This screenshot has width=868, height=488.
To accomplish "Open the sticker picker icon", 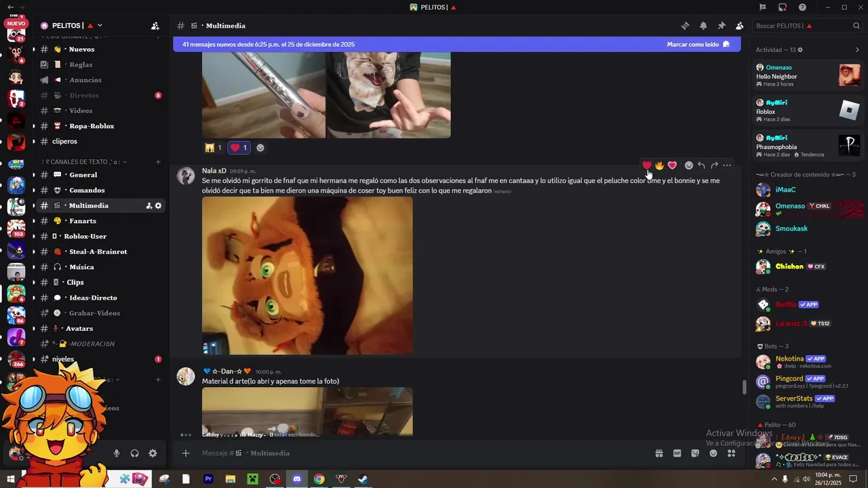I will 695,453.
